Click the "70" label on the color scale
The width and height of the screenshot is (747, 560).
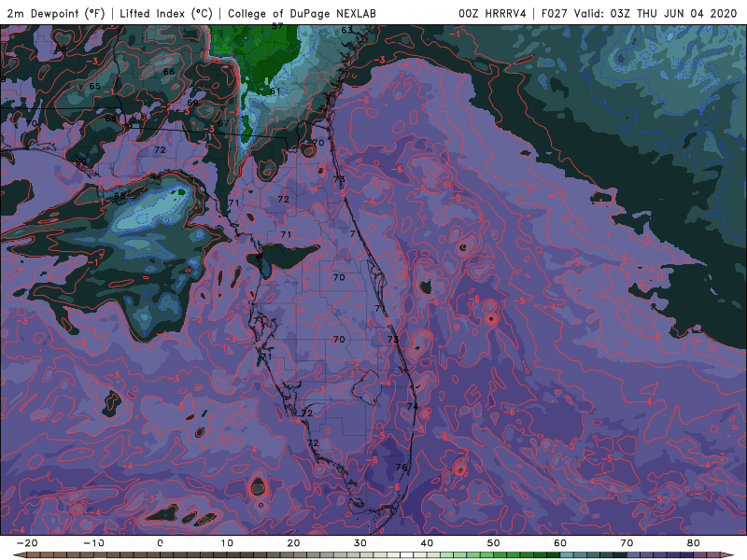(x=627, y=543)
